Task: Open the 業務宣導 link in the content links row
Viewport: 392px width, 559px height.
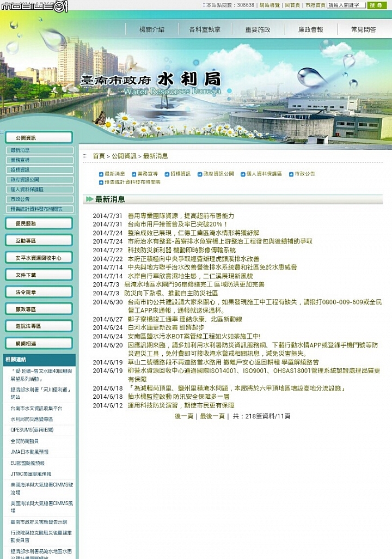Action: point(148,174)
